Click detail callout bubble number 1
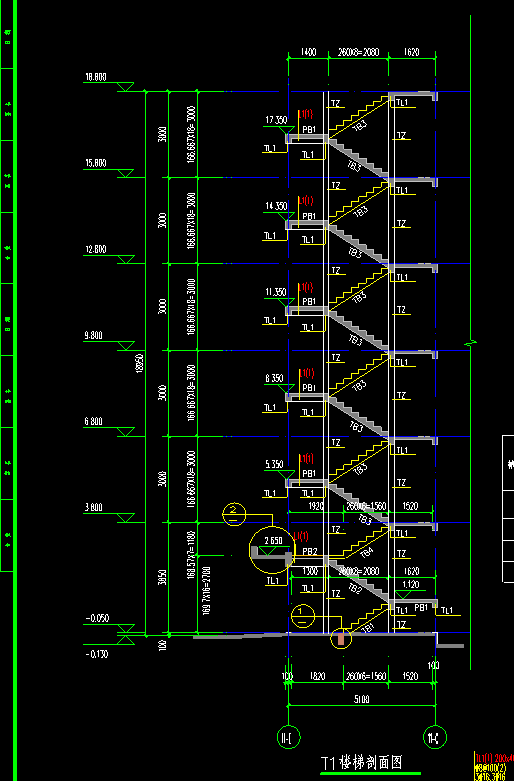 (x=303, y=616)
